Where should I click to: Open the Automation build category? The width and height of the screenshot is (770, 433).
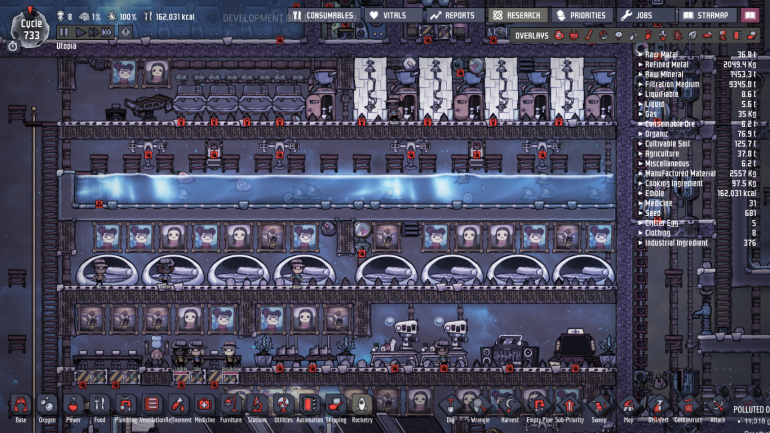coord(309,406)
